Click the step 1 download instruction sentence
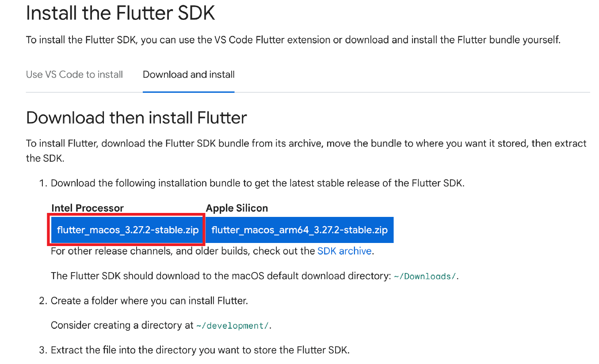599x364 pixels. (257, 183)
